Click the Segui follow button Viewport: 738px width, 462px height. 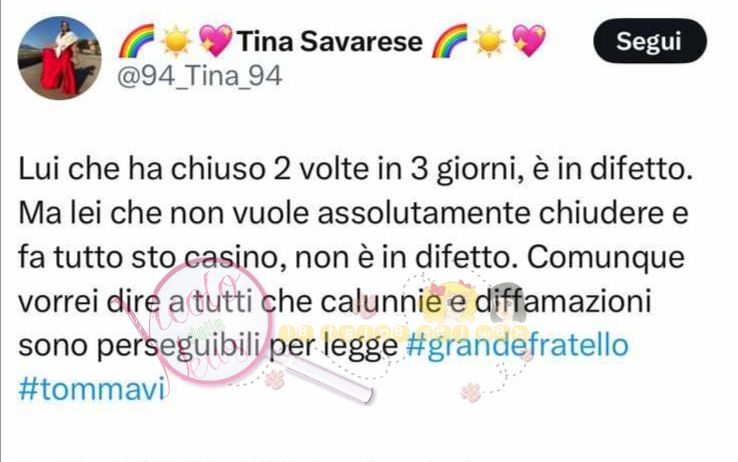[650, 41]
